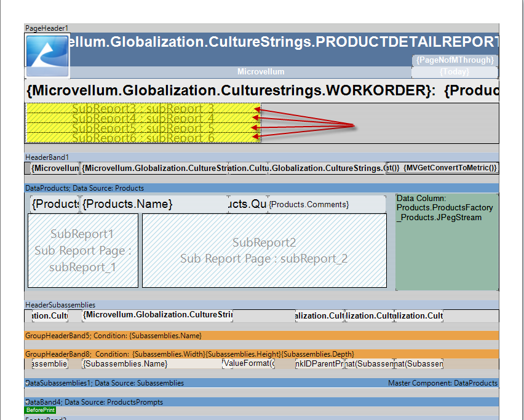The image size is (524, 420).
Task: Click GroupHeaderBand5 condition band header
Action: (x=261, y=336)
